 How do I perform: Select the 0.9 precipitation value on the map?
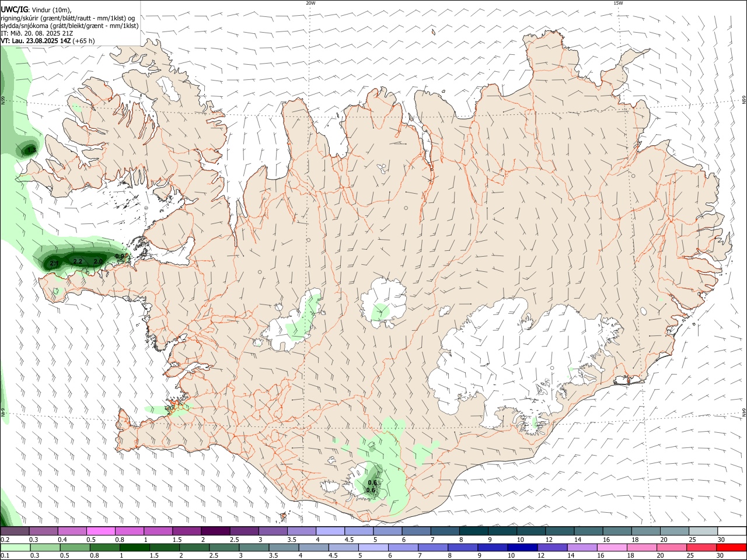point(120,256)
